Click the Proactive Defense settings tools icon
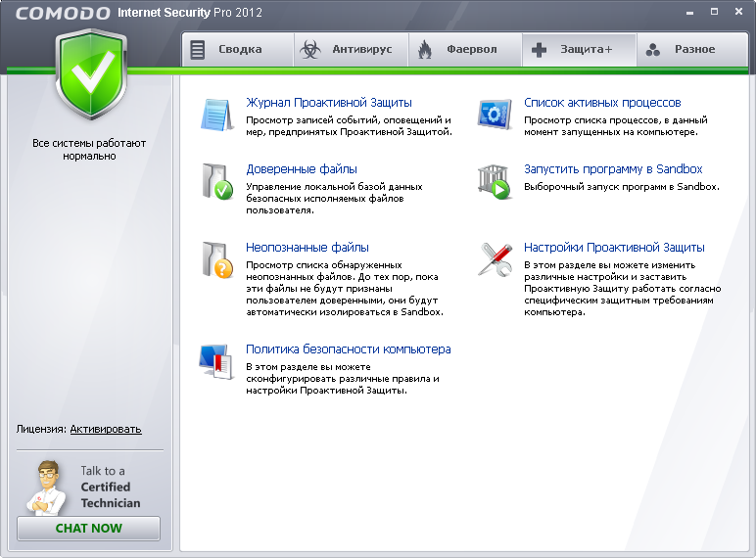Viewport: 756px width, 558px height. pyautogui.click(x=494, y=259)
